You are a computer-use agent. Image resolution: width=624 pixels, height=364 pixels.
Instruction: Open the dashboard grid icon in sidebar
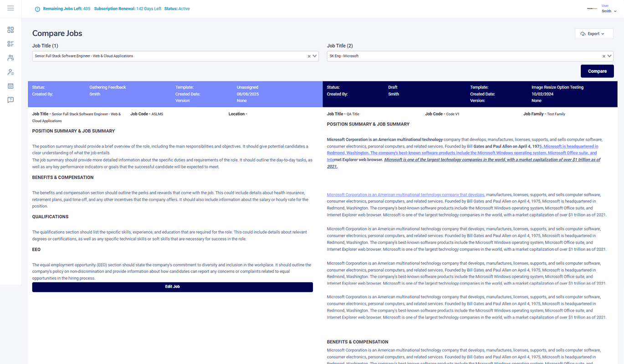(x=10, y=30)
